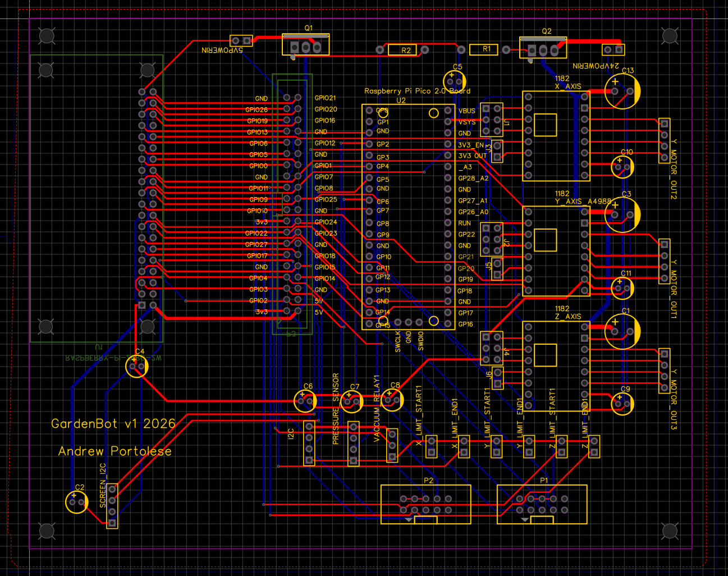Select the P1 connector footprint
Viewport: 728px width, 576px height.
point(542,505)
